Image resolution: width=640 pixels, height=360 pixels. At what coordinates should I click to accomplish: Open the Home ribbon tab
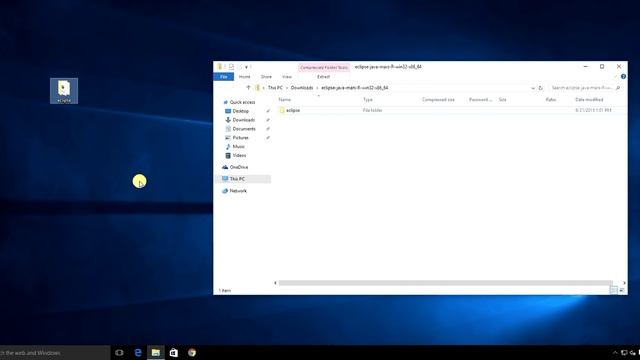tap(244, 77)
